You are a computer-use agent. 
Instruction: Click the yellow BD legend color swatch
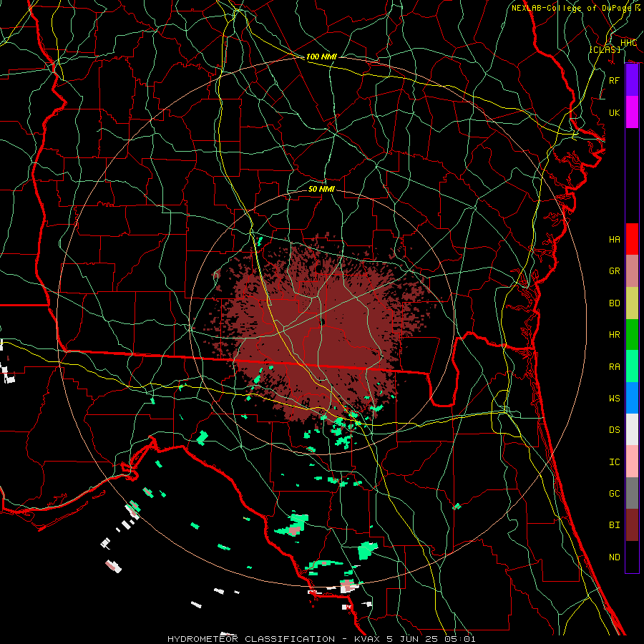click(x=632, y=303)
